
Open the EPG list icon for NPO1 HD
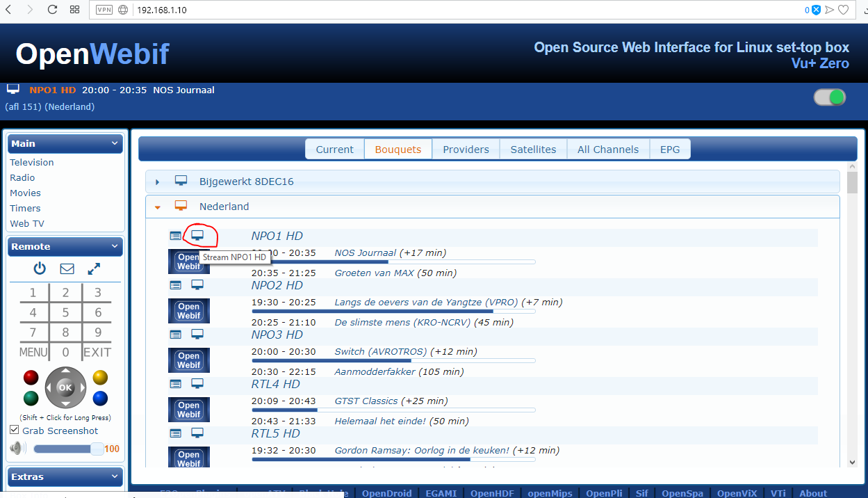176,236
